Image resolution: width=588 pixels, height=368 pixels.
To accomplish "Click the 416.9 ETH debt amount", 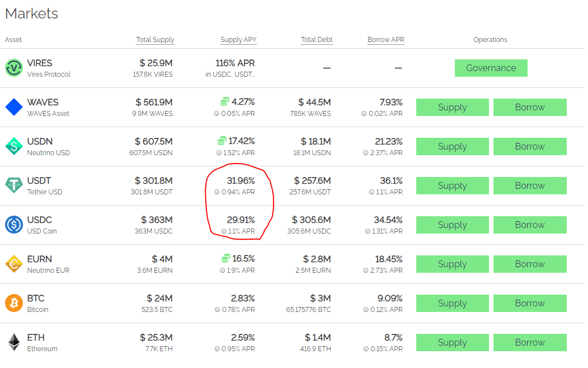I will coord(316,349).
